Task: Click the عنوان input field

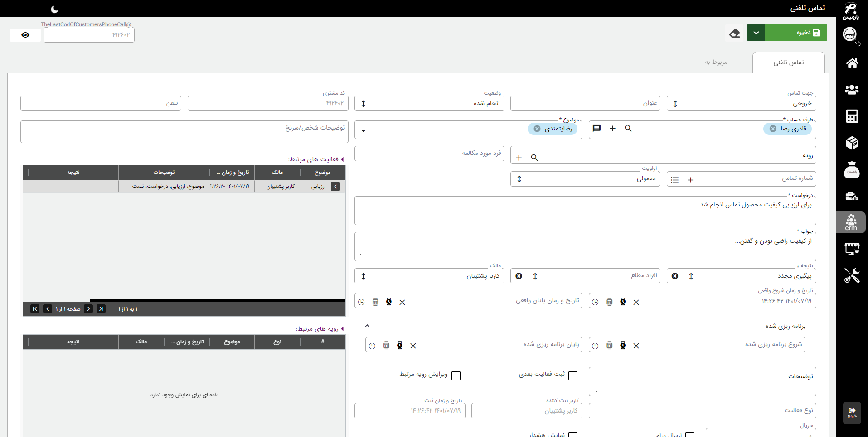Action: pos(585,103)
